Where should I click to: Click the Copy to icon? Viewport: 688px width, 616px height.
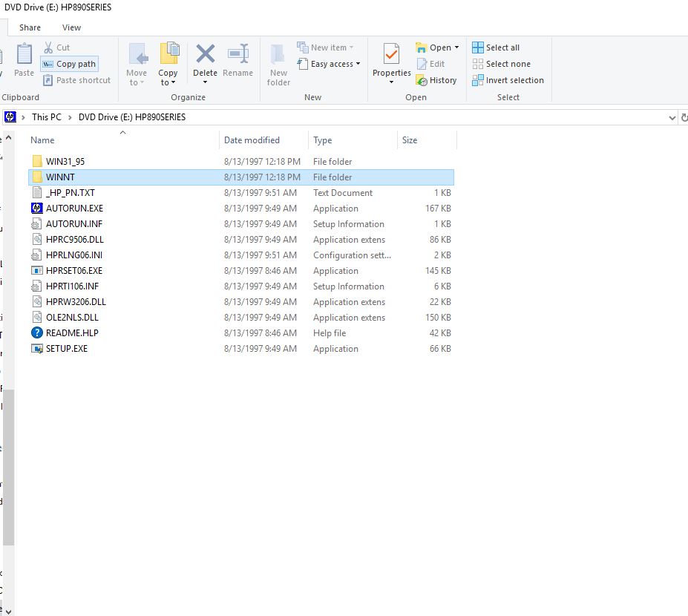168,54
